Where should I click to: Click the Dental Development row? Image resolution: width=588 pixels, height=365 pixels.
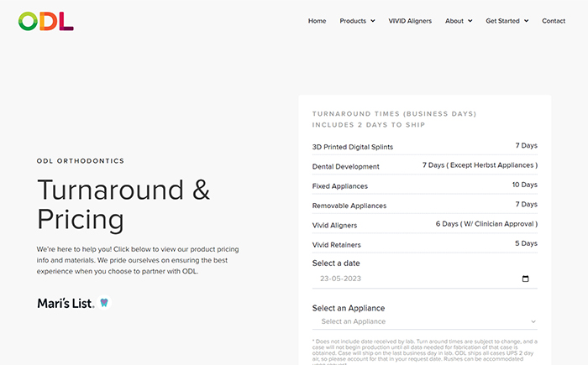tap(424, 165)
